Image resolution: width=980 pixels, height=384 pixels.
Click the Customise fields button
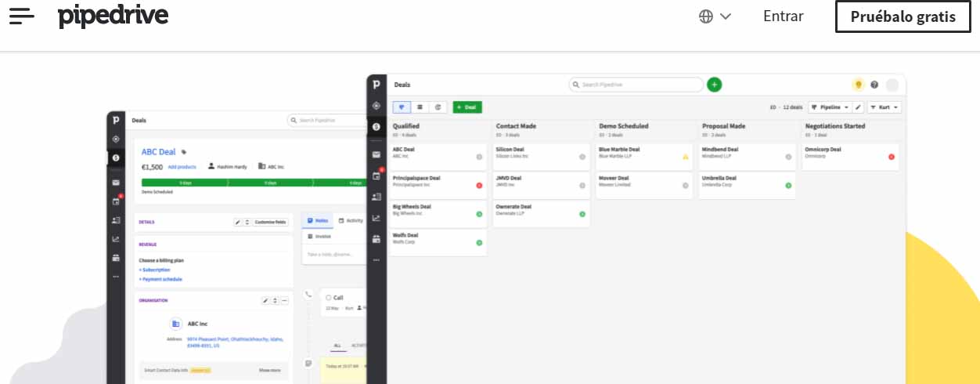(270, 223)
